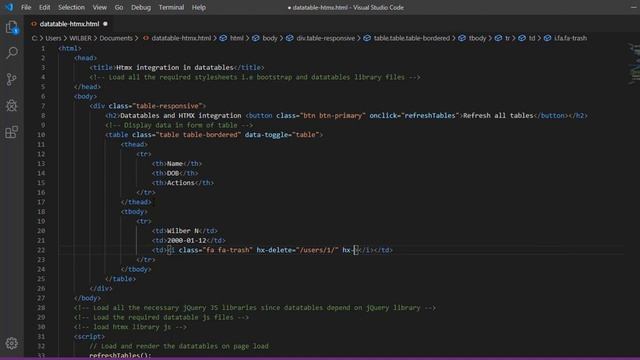Viewport: 640px width, 360px height.
Task: Click the opening script tag on line 31
Action: pos(89,336)
